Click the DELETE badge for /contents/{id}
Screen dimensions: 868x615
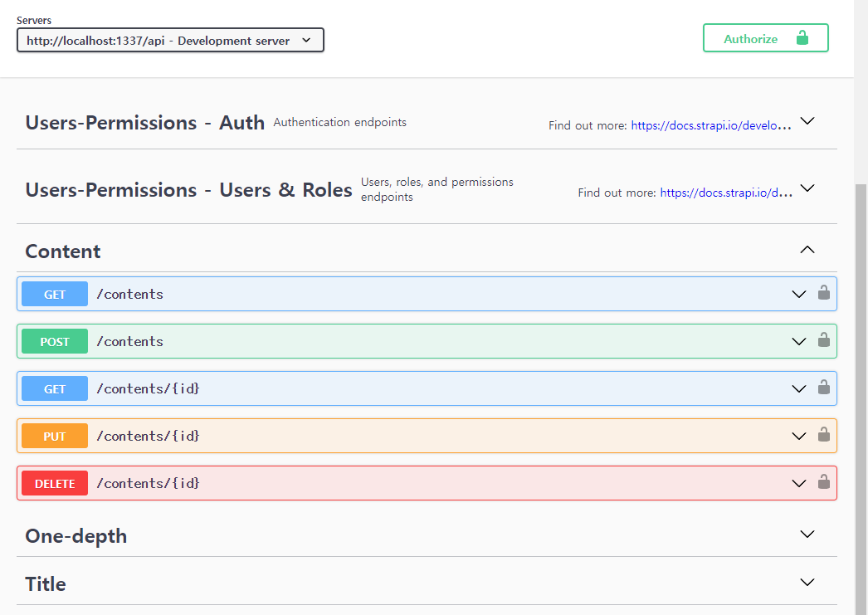click(55, 483)
